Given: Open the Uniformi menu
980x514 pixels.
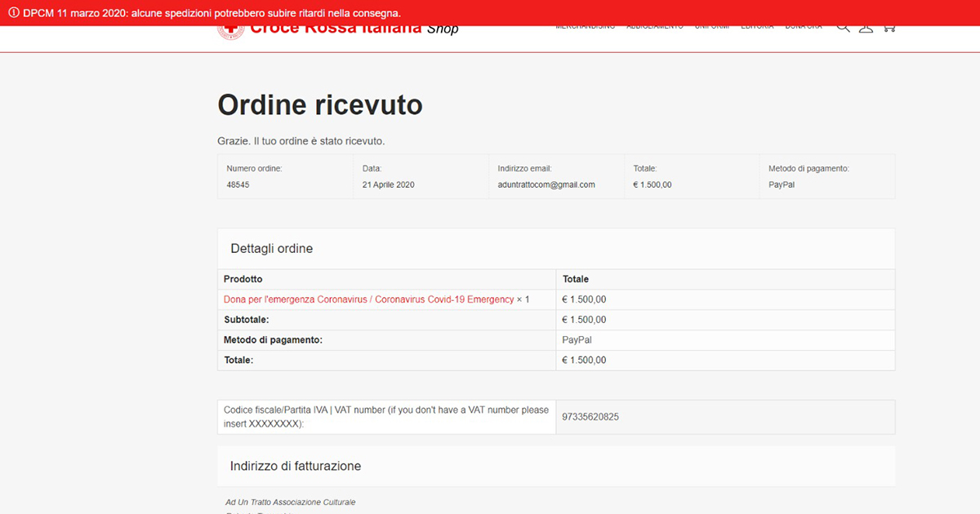Looking at the screenshot, I should pos(712,28).
